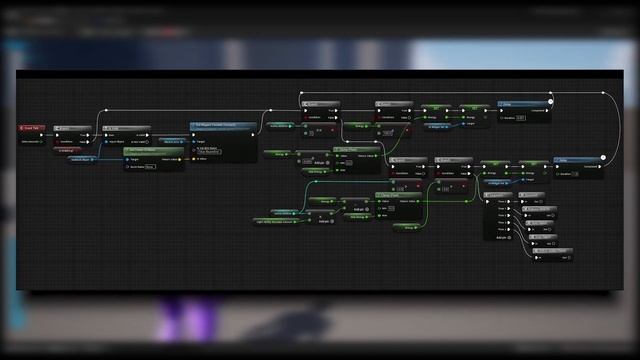Click the False pin of the first Branch
The height and width of the screenshot is (360, 640).
(88, 142)
